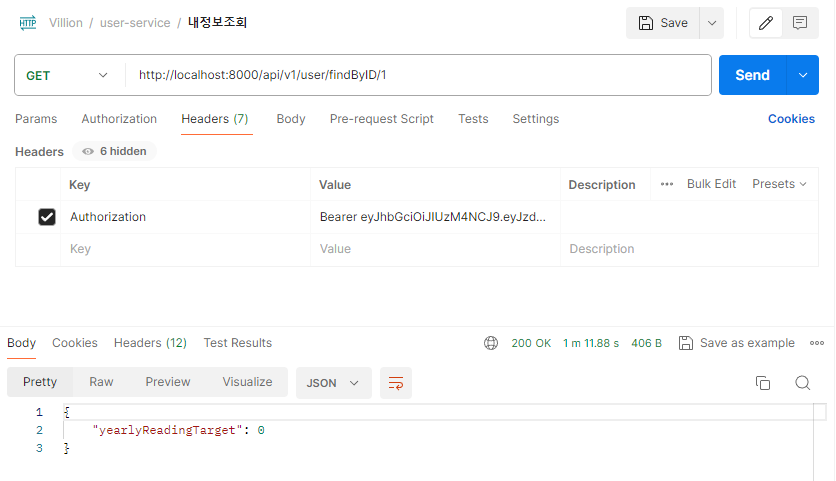Select the Pretty view
Screen dimensions: 836x481
(x=40, y=382)
